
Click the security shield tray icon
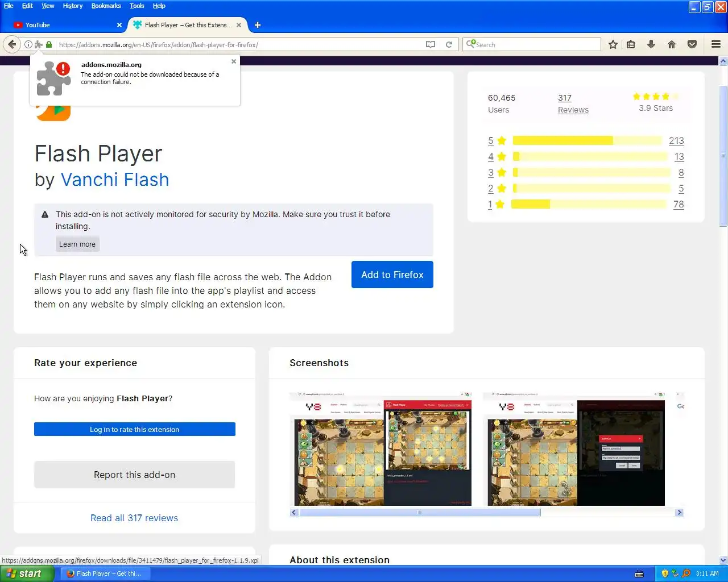click(665, 573)
